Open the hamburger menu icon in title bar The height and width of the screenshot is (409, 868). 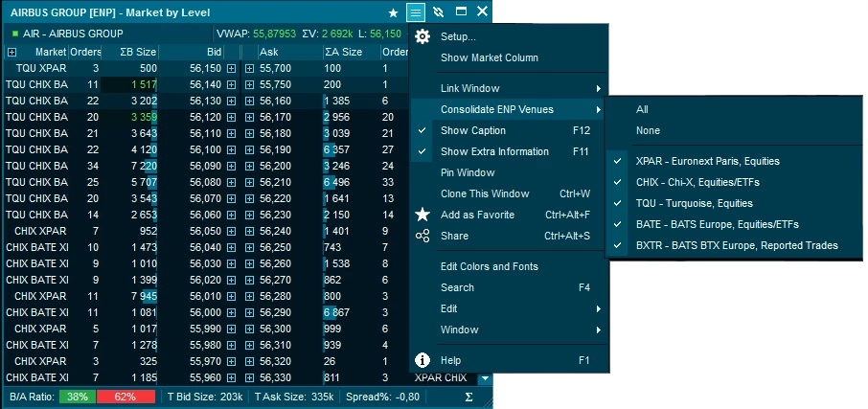(x=415, y=12)
